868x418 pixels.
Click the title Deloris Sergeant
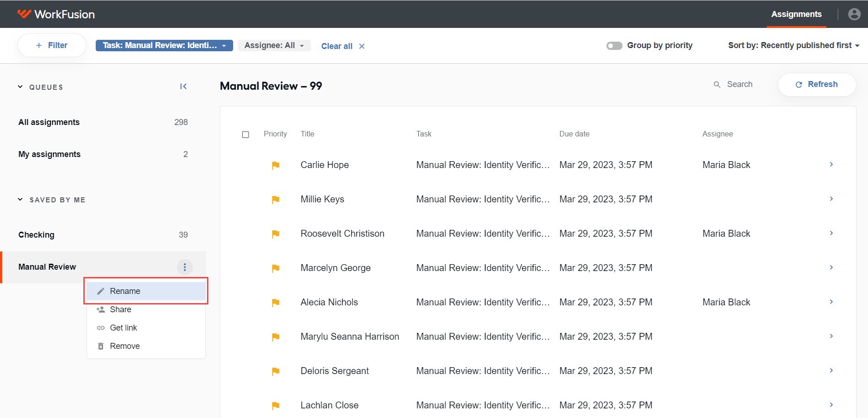click(x=335, y=371)
